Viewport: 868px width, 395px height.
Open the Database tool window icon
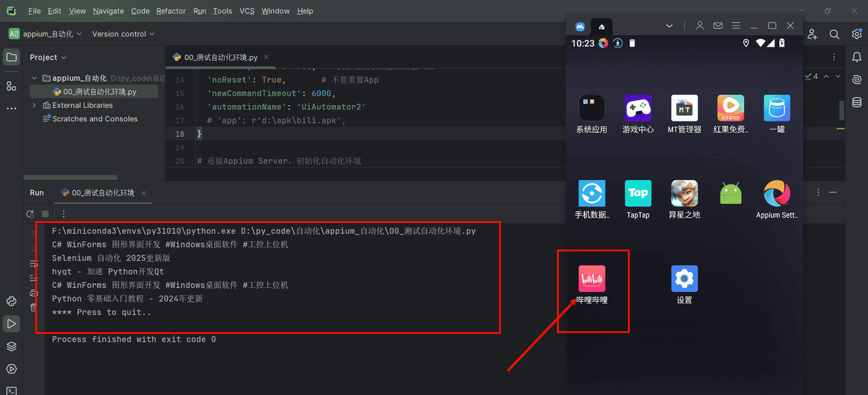tap(856, 102)
